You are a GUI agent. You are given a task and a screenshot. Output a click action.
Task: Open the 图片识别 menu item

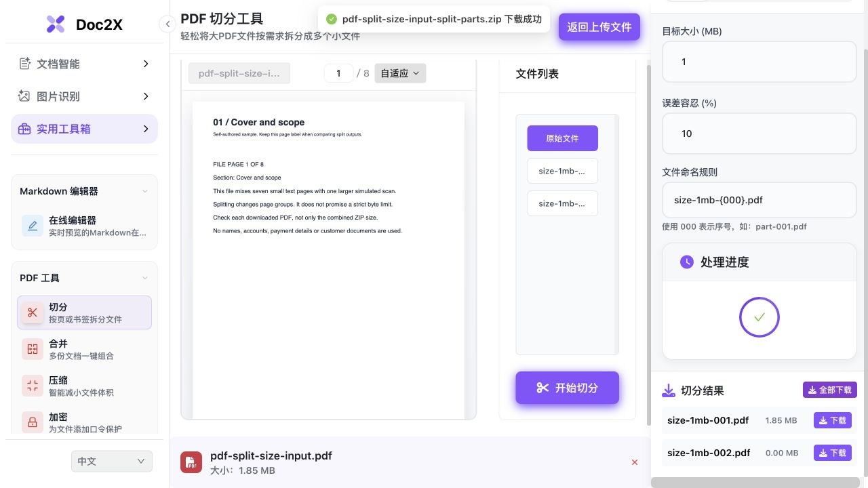tap(84, 96)
